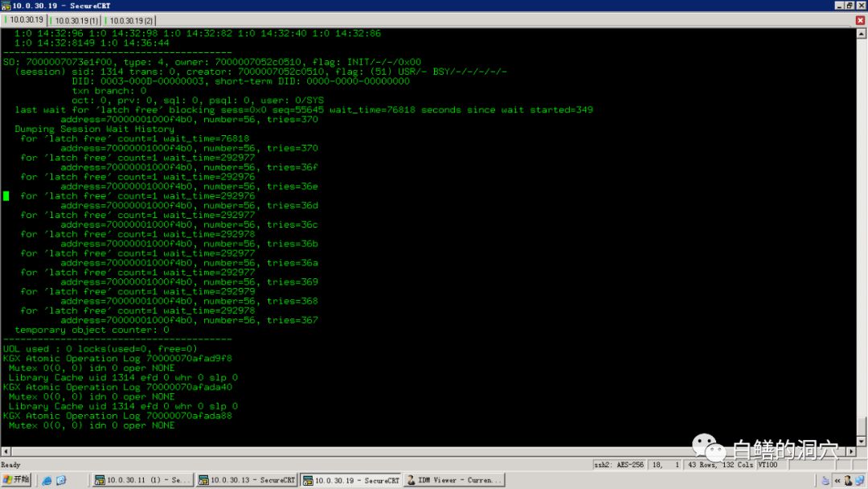Click the line ending 'tries=36f'
This screenshot has height=489, width=868.
click(x=189, y=167)
